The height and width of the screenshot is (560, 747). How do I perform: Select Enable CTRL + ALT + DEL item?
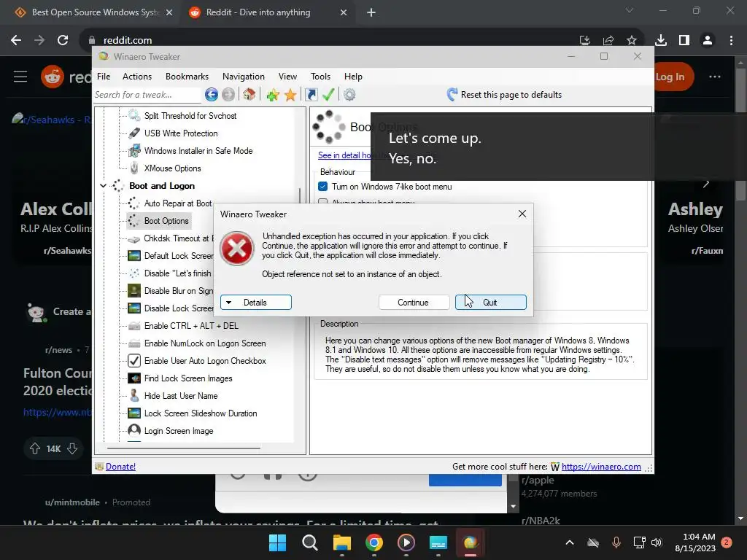pyautogui.click(x=191, y=326)
